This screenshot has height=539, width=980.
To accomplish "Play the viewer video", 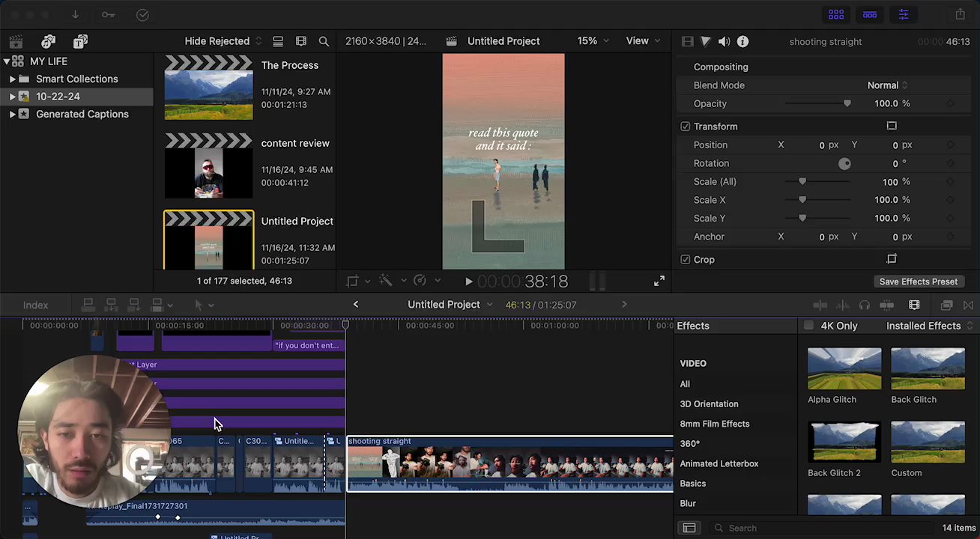I will tap(469, 281).
